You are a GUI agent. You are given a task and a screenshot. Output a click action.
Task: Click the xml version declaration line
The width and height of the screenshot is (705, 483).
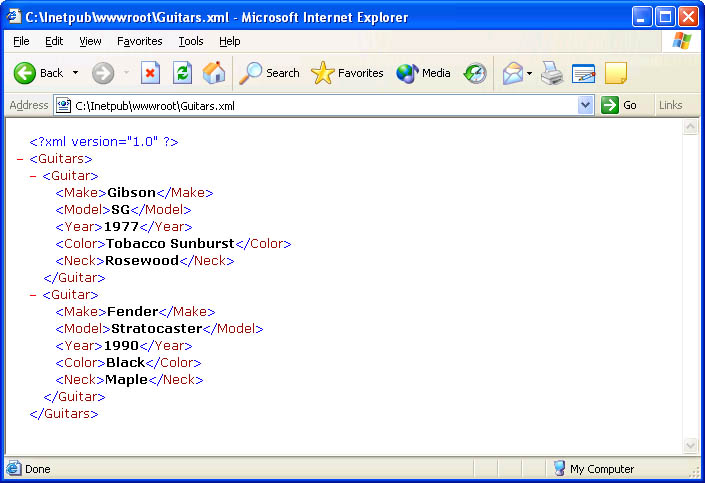pyautogui.click(x=104, y=142)
